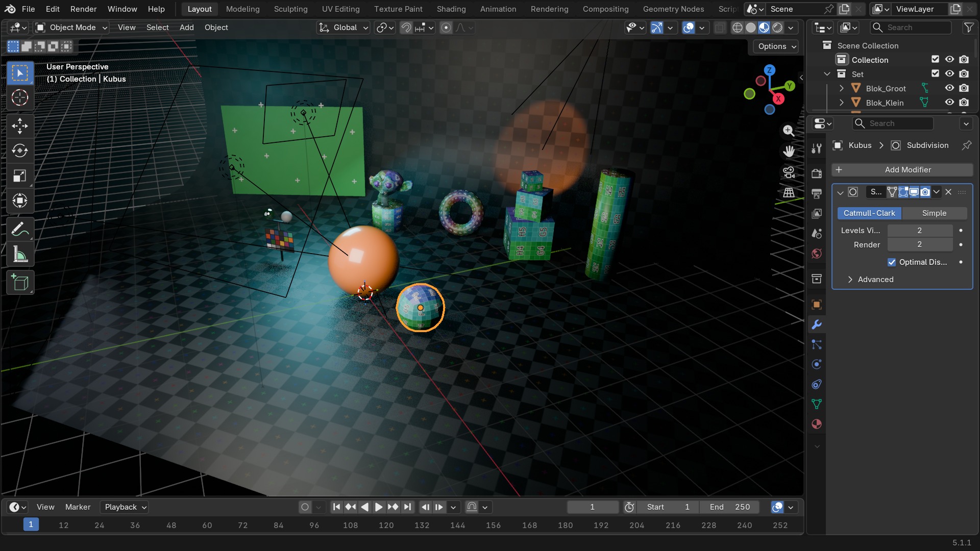Screen dimensions: 980x551
Task: Expand the Advanced subpanel
Action: [x=875, y=280]
